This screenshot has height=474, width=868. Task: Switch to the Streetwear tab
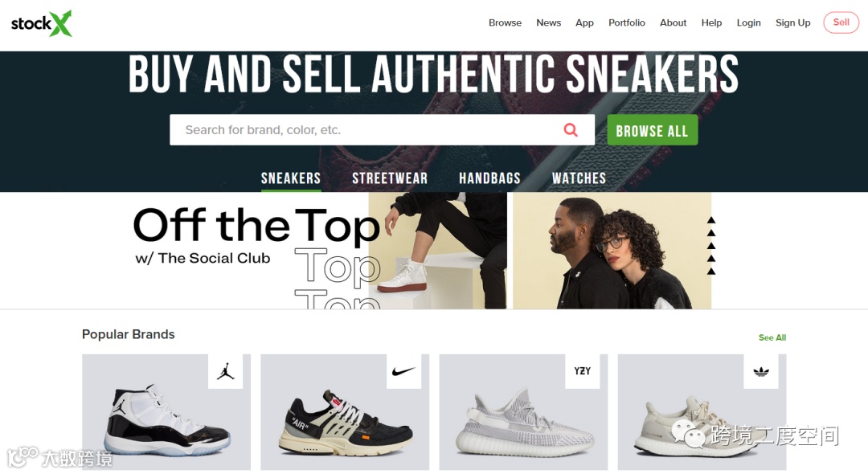coord(390,178)
